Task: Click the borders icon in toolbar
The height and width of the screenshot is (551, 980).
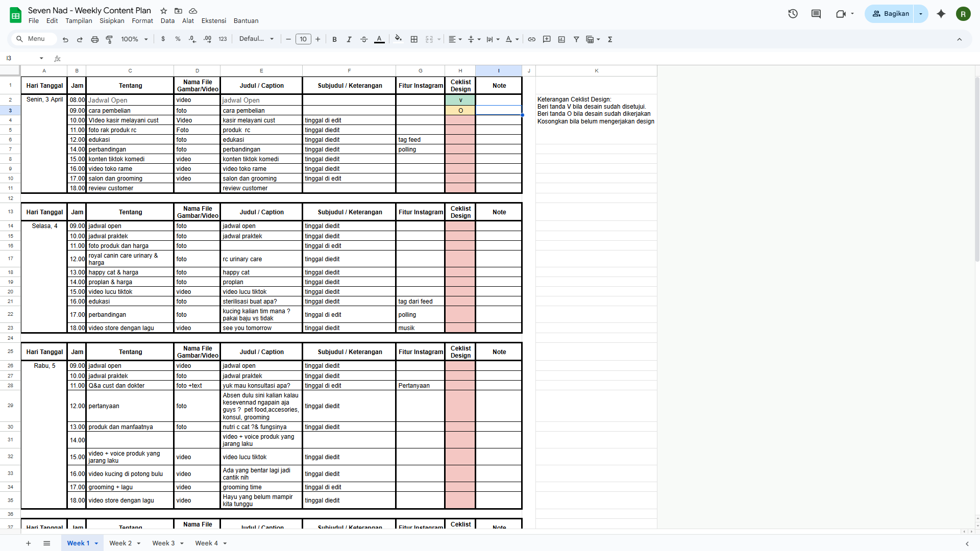Action: tap(414, 39)
